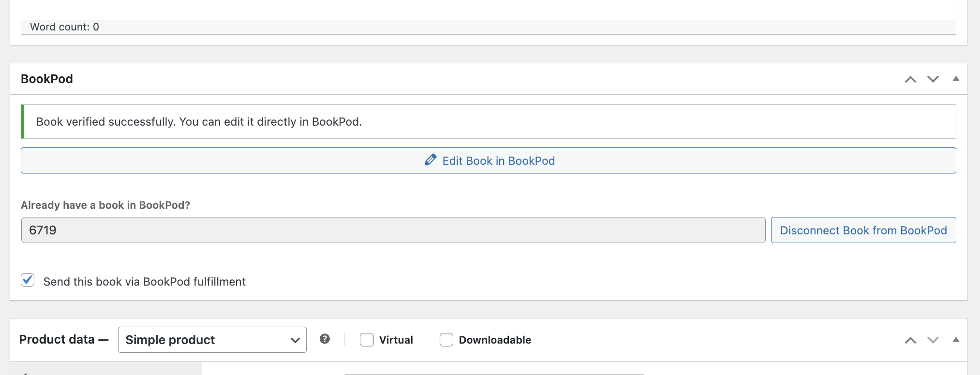Click the pencil edit icon beside Edit Book
Screen dimensions: 980x375
431,160
